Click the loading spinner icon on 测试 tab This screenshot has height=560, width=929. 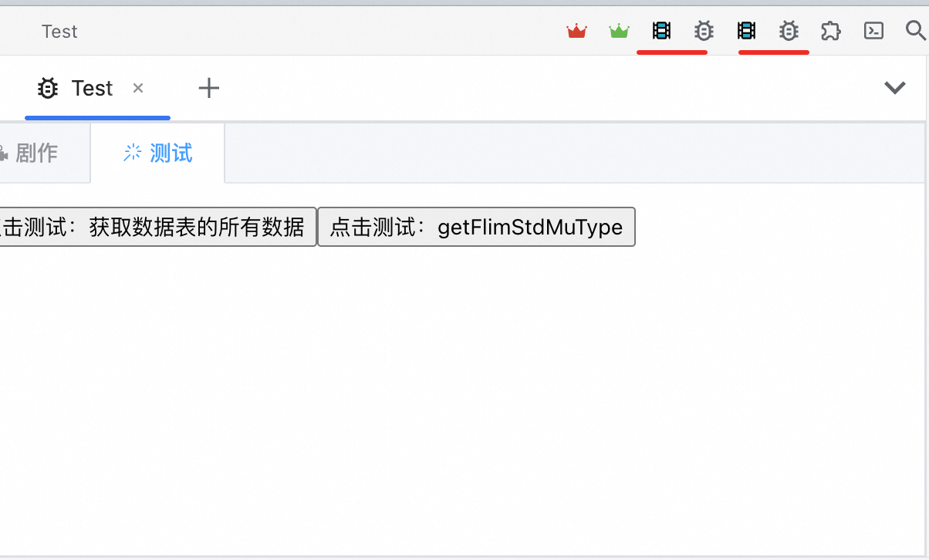[x=133, y=153]
